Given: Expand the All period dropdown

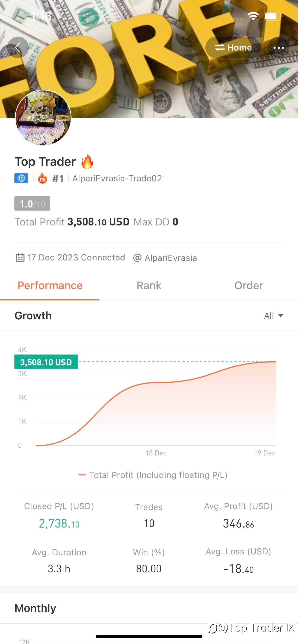Looking at the screenshot, I should pyautogui.click(x=274, y=316).
